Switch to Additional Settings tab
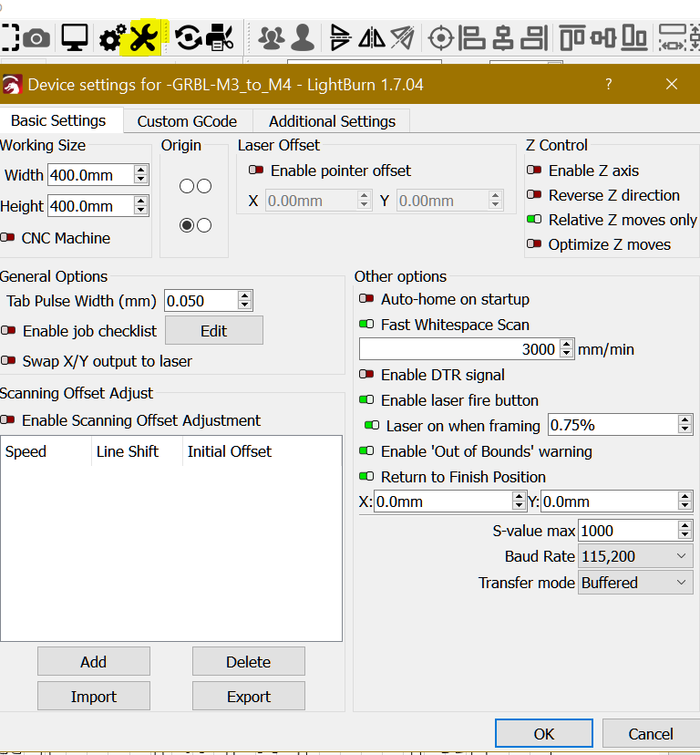The height and width of the screenshot is (755, 700). tap(332, 121)
